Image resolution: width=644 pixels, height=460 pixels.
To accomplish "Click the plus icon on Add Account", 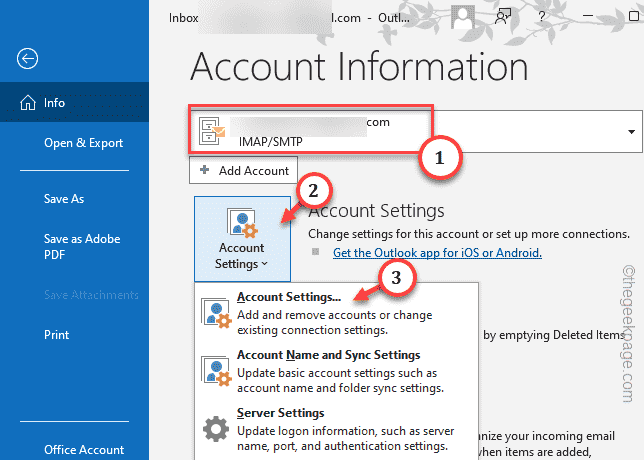I will [204, 170].
